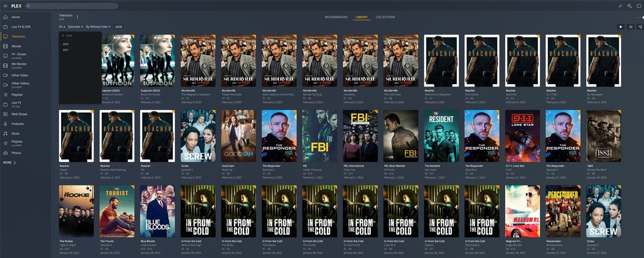Play all with the play button
Screen dimensions: 644x258
pos(620,26)
